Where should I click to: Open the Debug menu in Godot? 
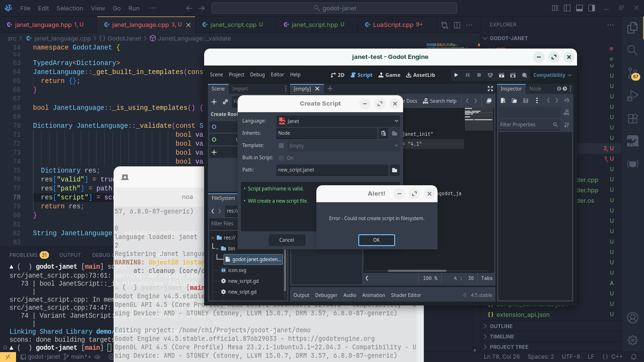point(257,75)
